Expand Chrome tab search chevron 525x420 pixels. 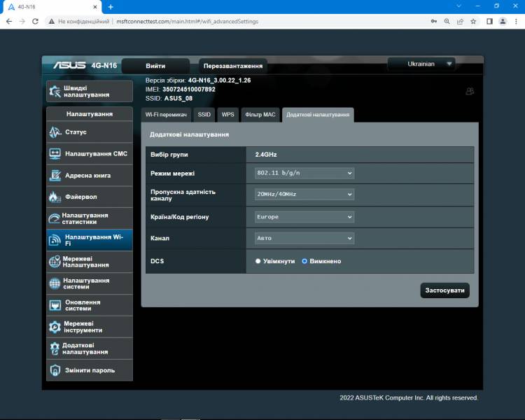click(458, 6)
